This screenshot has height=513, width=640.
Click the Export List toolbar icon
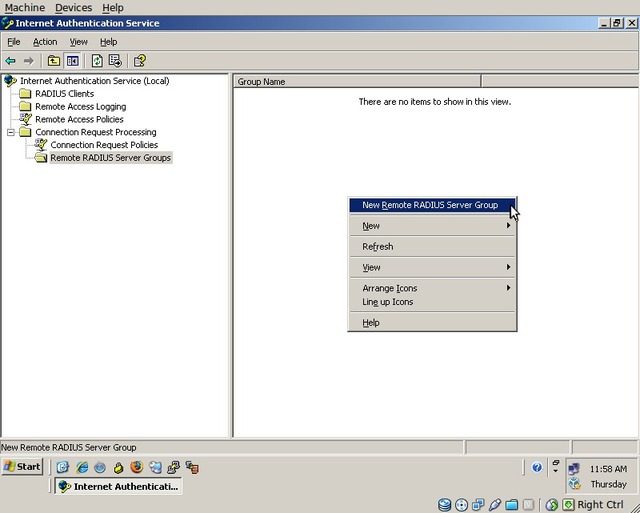pyautogui.click(x=115, y=61)
